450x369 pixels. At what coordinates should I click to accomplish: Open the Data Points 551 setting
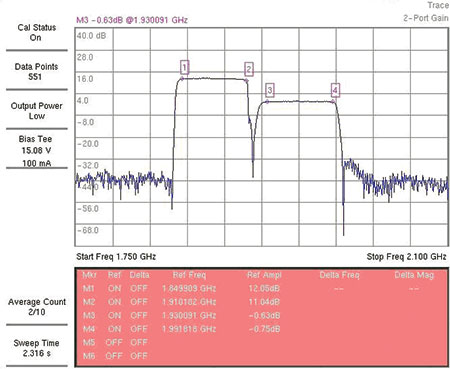pos(36,71)
